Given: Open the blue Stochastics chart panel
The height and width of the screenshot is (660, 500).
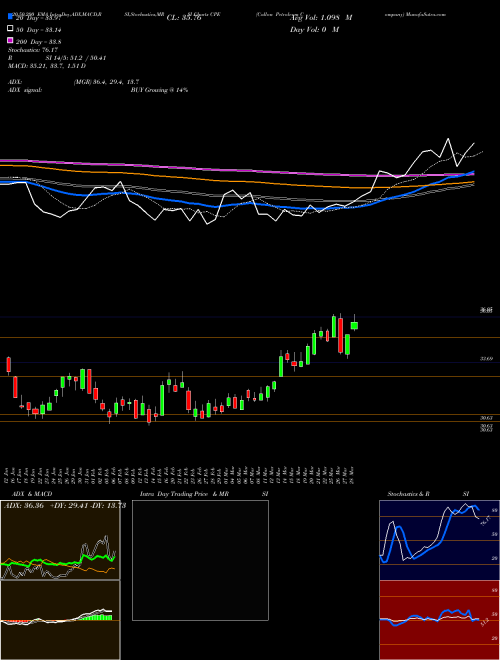Looking at the screenshot, I should coord(439,540).
